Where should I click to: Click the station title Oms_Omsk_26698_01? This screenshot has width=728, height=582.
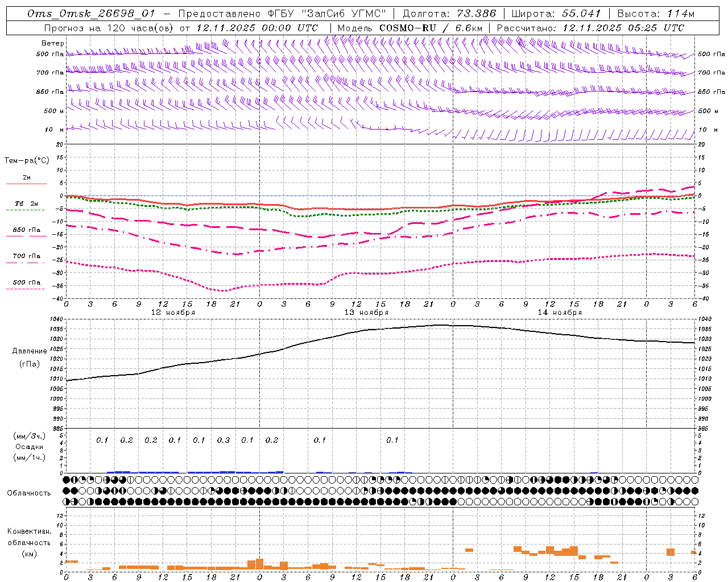pos(91,14)
